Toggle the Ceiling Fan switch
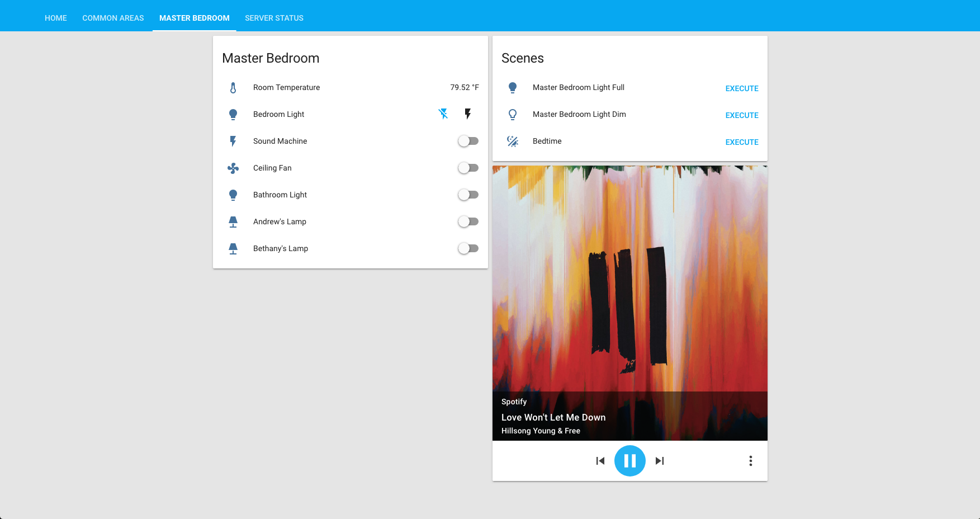This screenshot has height=519, width=980. (468, 168)
